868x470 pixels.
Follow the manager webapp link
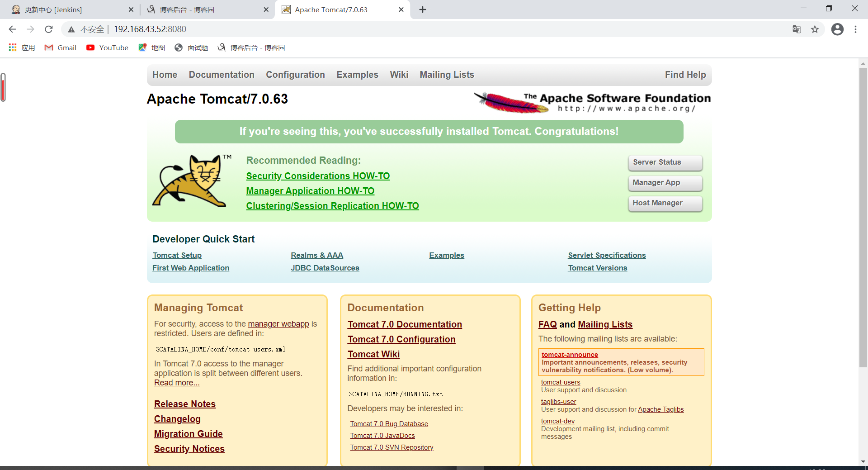pyautogui.click(x=278, y=324)
